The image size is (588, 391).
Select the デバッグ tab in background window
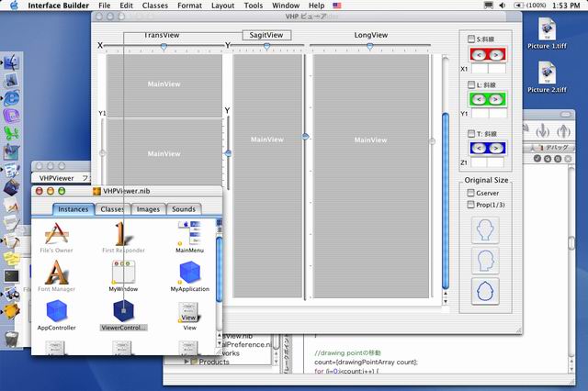pos(553,147)
